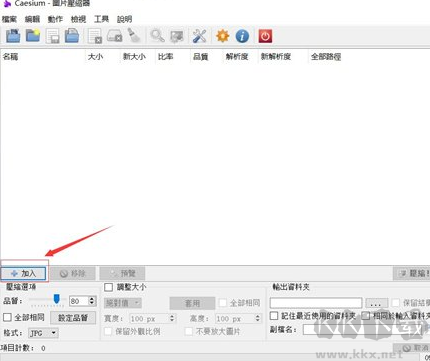Sort by the 比率 column header
This screenshot has width=430, height=361.
click(165, 57)
